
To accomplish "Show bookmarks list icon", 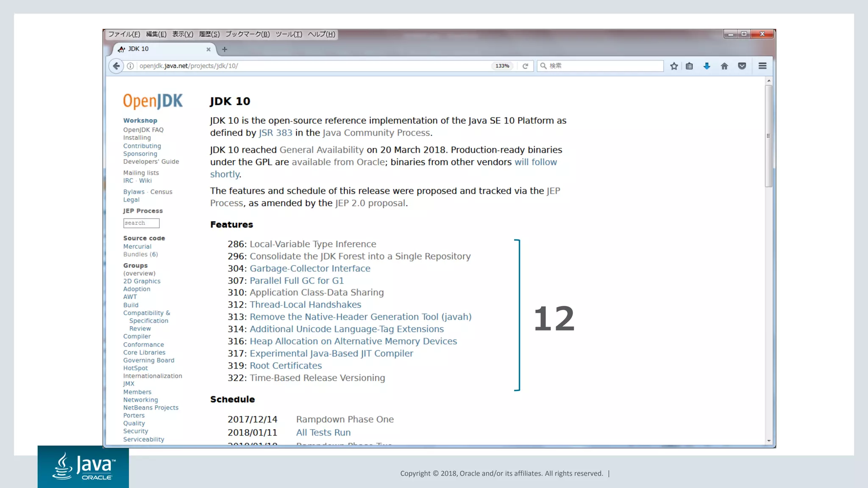I will [x=690, y=66].
